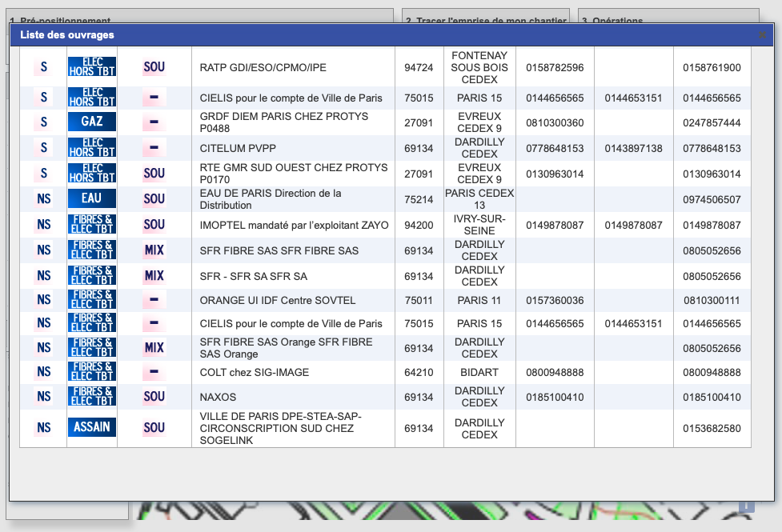Click ELEC HORS TBT badge for RTE GMR SUD OUEST
Screen dimensions: 782x532
[92, 173]
